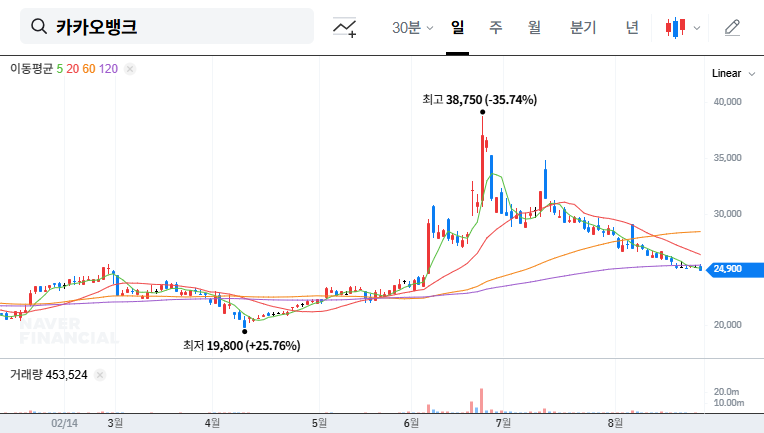Select the 5-day moving average value
764x433 pixels.
click(x=59, y=69)
